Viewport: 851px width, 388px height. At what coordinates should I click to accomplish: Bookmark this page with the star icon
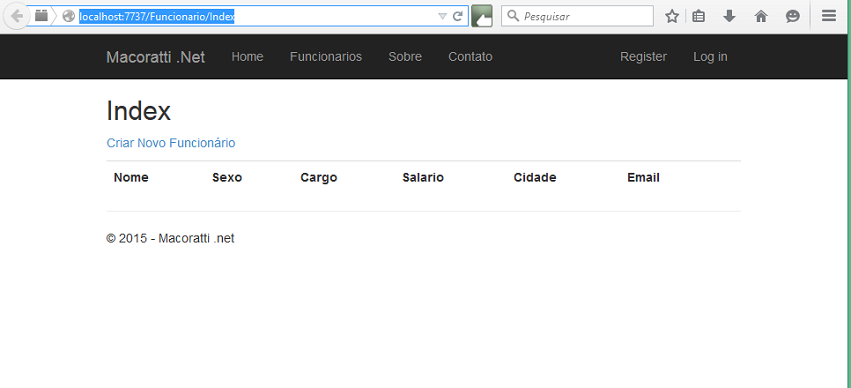pos(672,16)
